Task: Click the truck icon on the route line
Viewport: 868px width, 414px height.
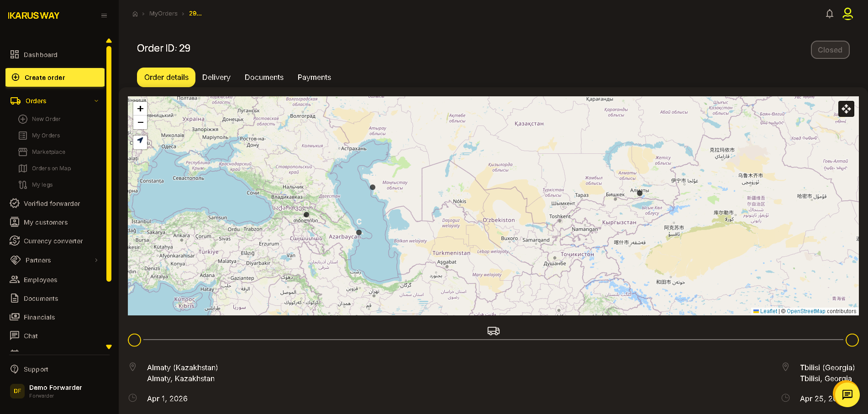Action: tap(493, 331)
